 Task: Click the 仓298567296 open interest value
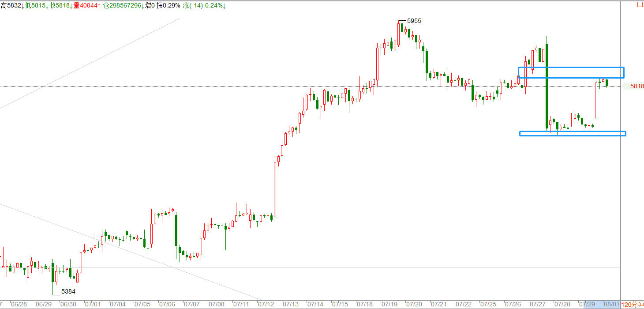click(124, 6)
